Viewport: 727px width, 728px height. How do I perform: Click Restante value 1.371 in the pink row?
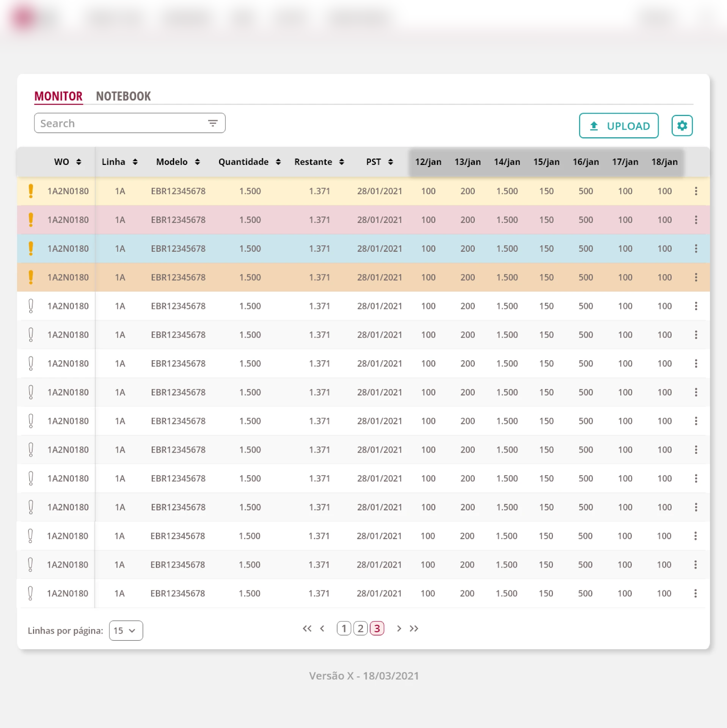pos(319,220)
